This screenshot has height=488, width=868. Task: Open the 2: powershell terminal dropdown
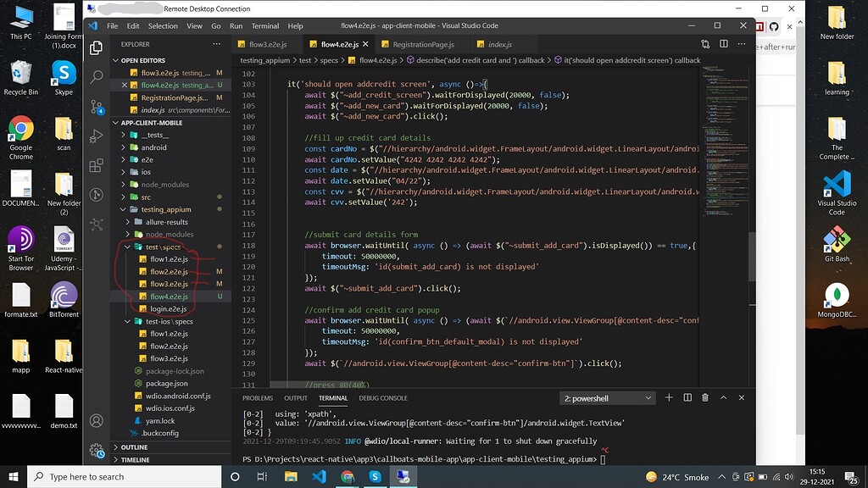607,398
